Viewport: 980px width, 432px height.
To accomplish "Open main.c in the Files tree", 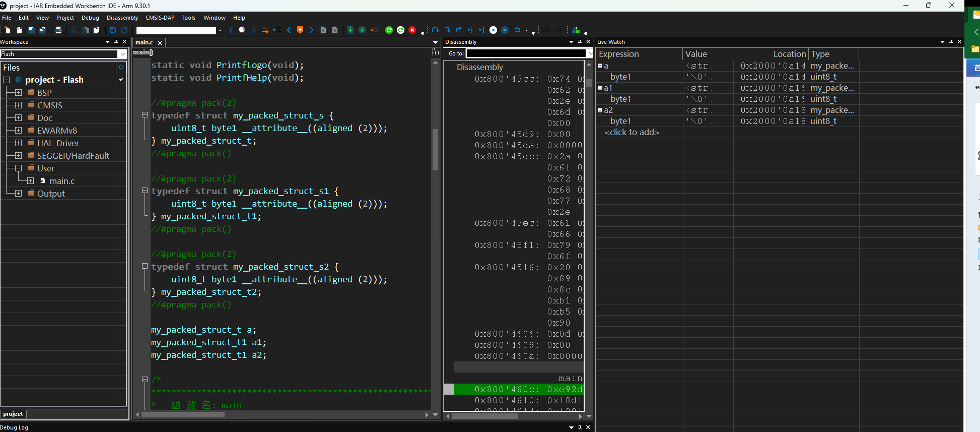I will (61, 181).
